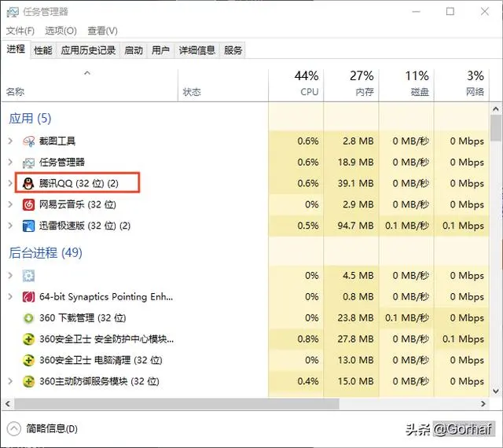Click the horizontal scrollbar thumb
This screenshot has height=448, width=503.
coord(176,404)
